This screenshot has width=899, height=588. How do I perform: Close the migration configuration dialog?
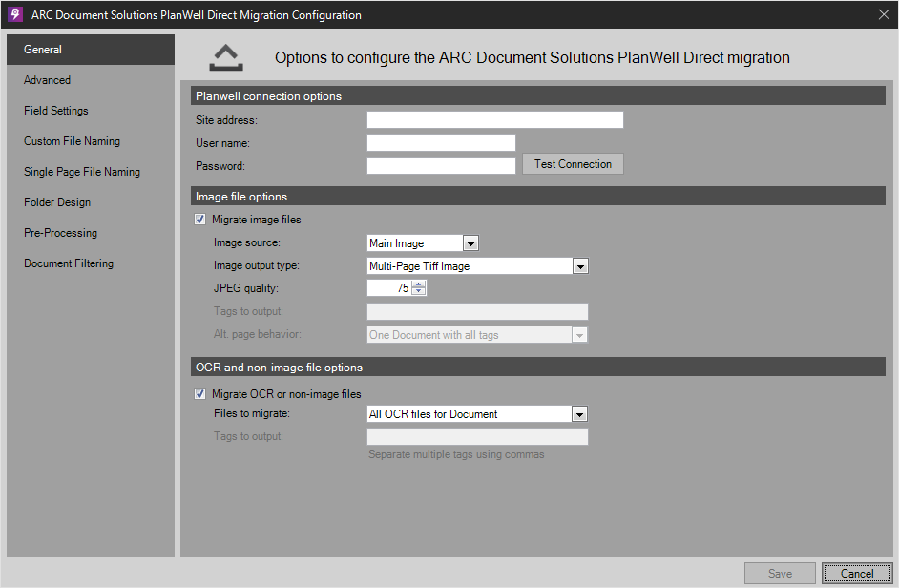(x=884, y=14)
